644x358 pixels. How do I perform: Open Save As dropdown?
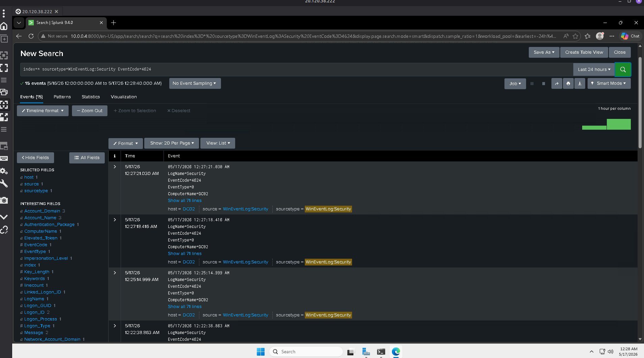point(544,52)
